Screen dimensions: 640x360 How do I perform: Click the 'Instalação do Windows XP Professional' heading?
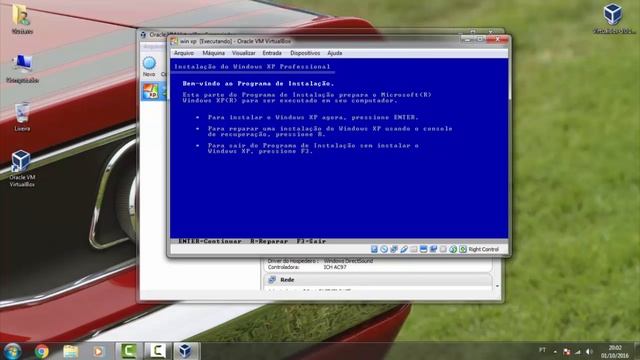[x=252, y=67]
